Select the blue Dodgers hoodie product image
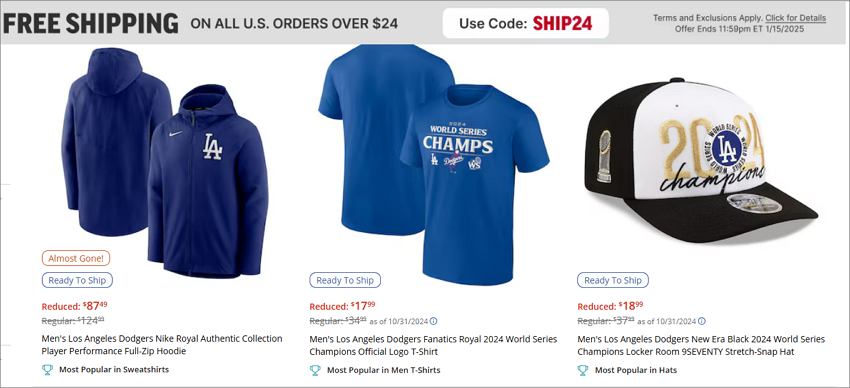This screenshot has width=850, height=388. coord(165,161)
